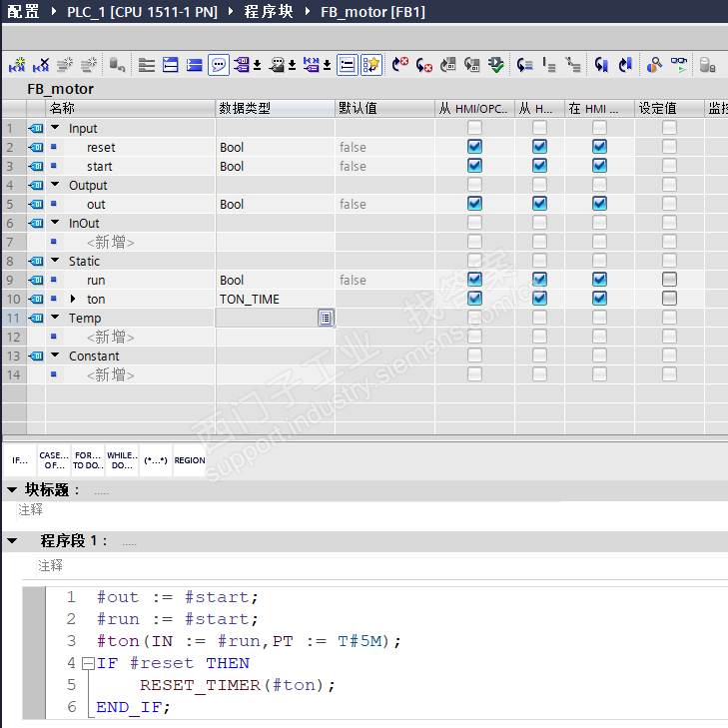Click the indent text arrow icon
Viewport: 728px width, 728px height.
[524, 65]
